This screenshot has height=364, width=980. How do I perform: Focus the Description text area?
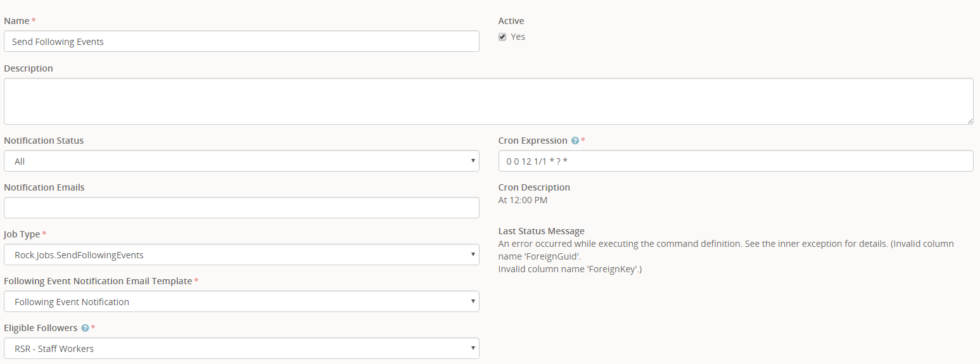point(488,101)
